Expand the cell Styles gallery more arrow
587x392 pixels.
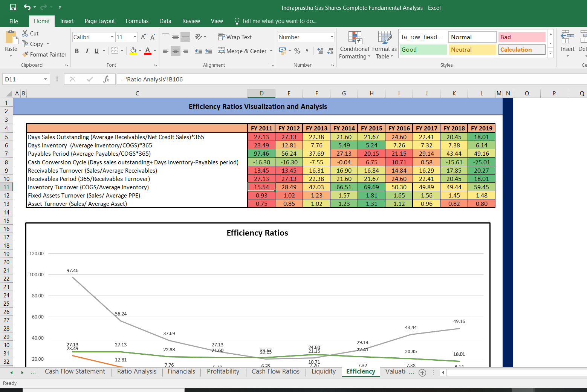pyautogui.click(x=550, y=52)
